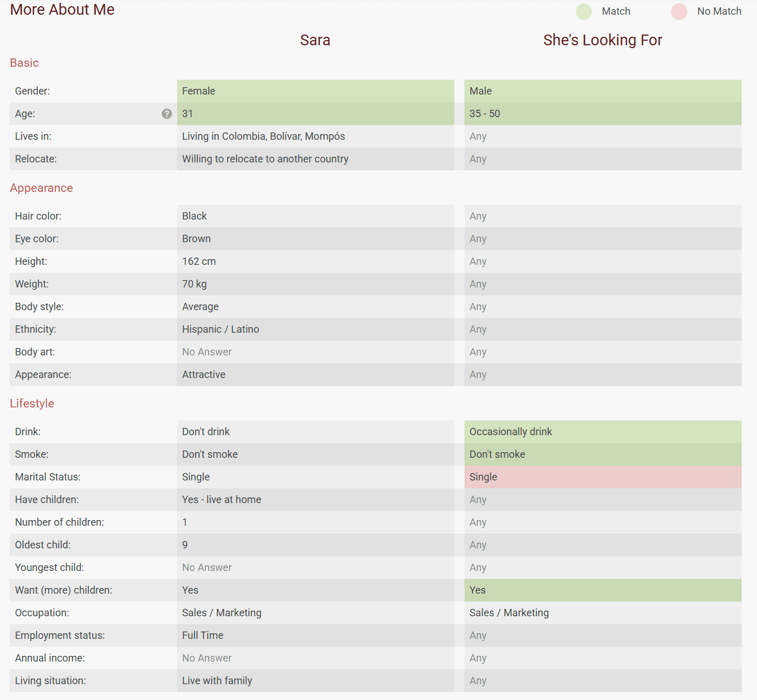Click the Occasionally drink preference cell

[603, 432]
